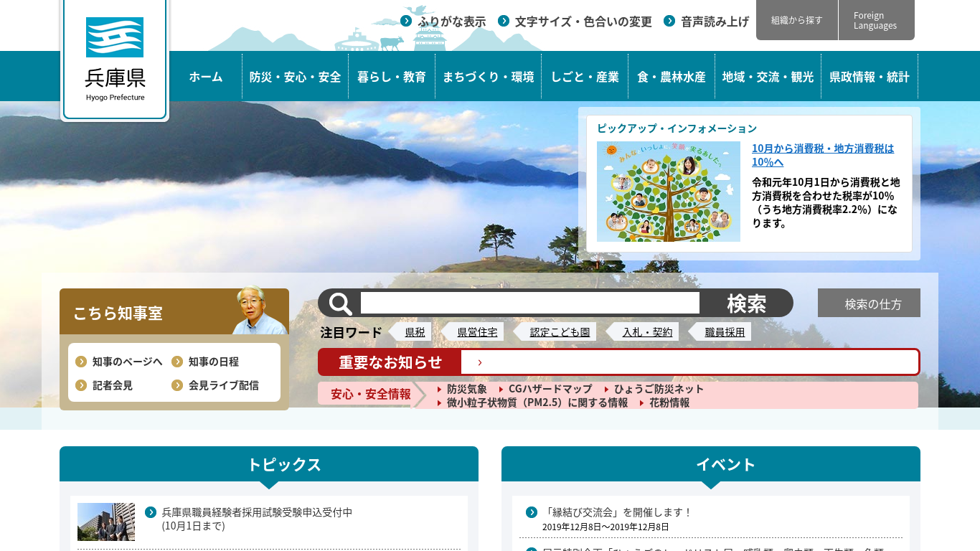The width and height of the screenshot is (980, 551).
Task: Open the building photo thumbnail in Topics
Action: click(x=106, y=522)
